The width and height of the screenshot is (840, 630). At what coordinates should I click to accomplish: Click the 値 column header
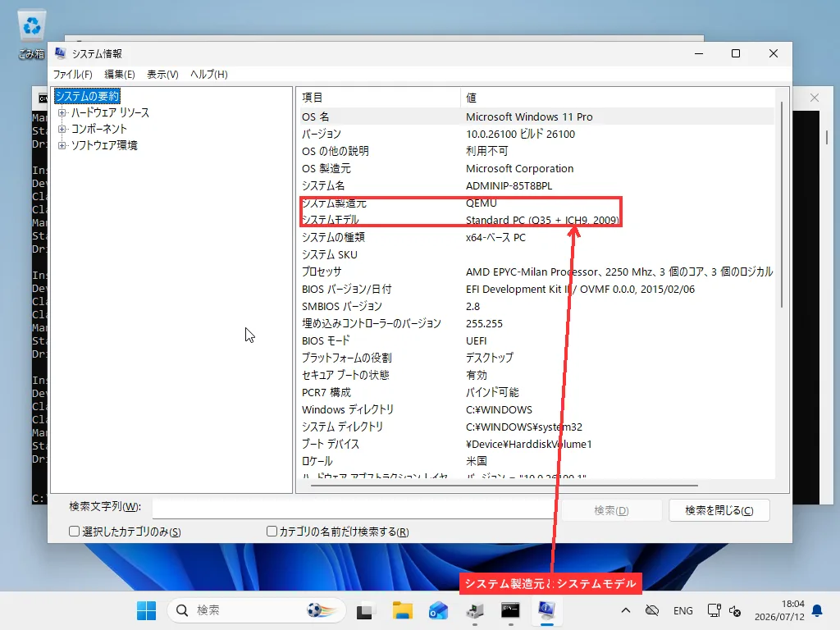617,98
